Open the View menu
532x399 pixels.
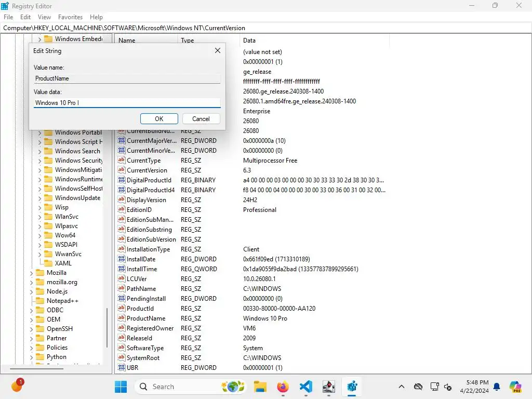[44, 17]
